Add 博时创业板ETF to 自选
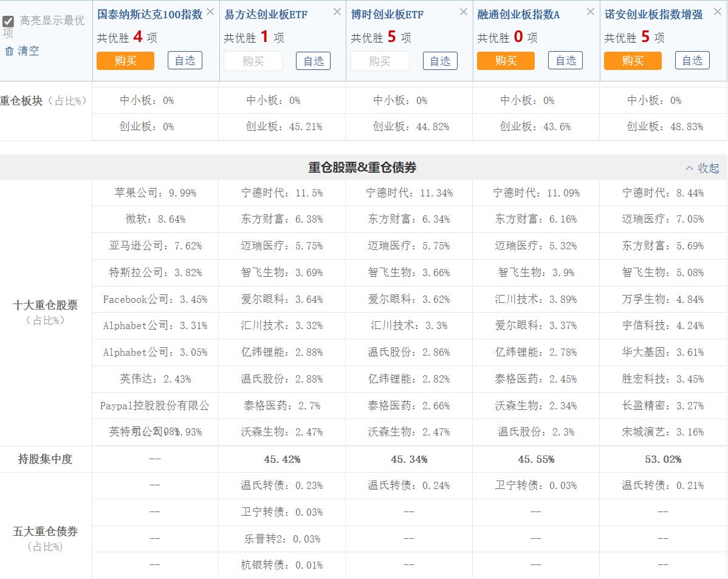Screen dimensions: 728x579 coord(439,61)
